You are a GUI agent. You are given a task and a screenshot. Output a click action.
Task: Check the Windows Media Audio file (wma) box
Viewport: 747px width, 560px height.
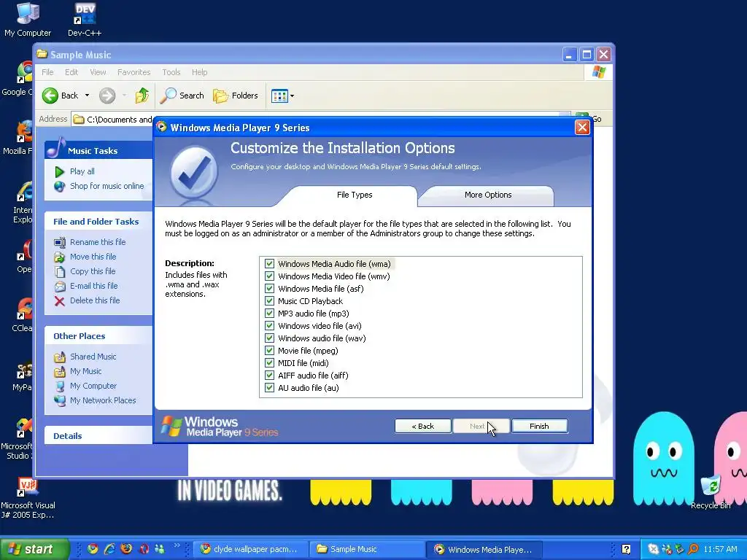(270, 264)
